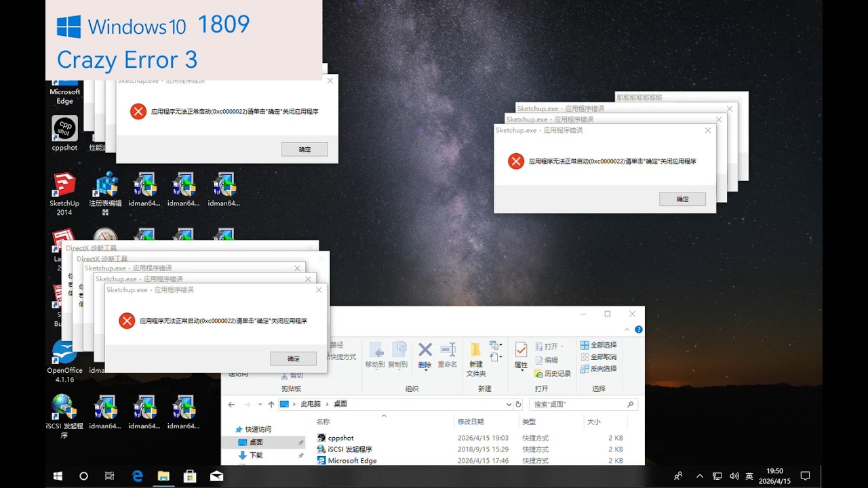The width and height of the screenshot is (868, 488).
Task: Sort files by the 修改日期 column
Action: pyautogui.click(x=471, y=422)
